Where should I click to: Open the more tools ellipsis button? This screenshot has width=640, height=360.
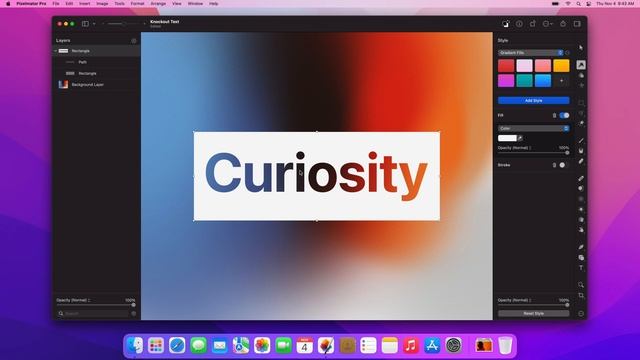tap(581, 313)
